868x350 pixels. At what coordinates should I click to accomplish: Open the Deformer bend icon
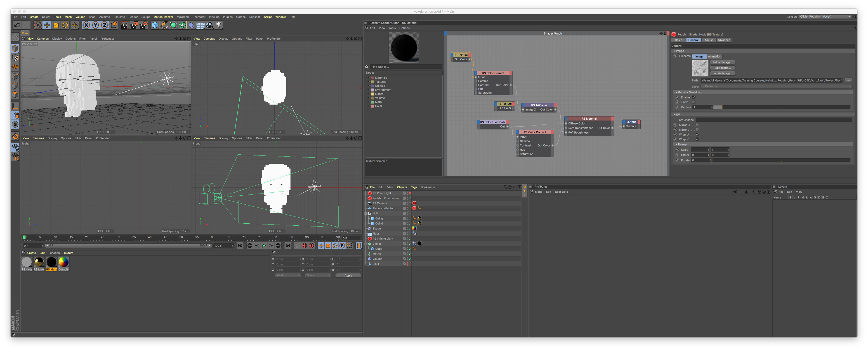(x=191, y=25)
